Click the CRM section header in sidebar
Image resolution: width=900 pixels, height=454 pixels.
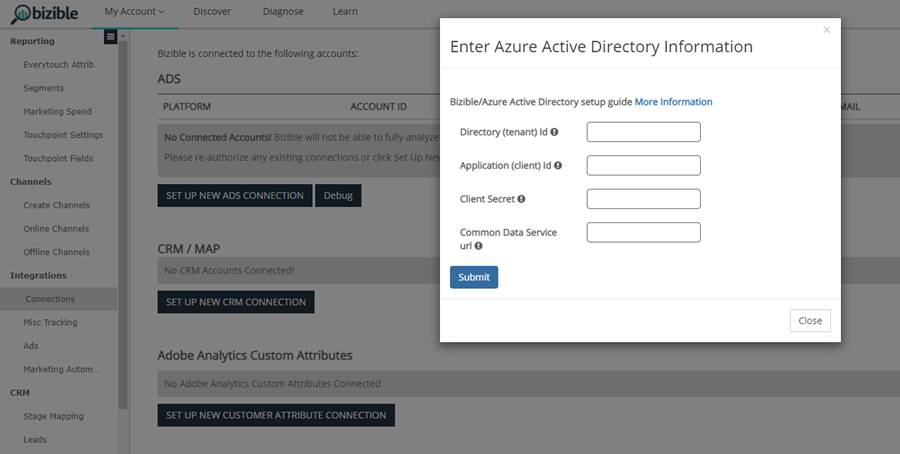(20, 393)
